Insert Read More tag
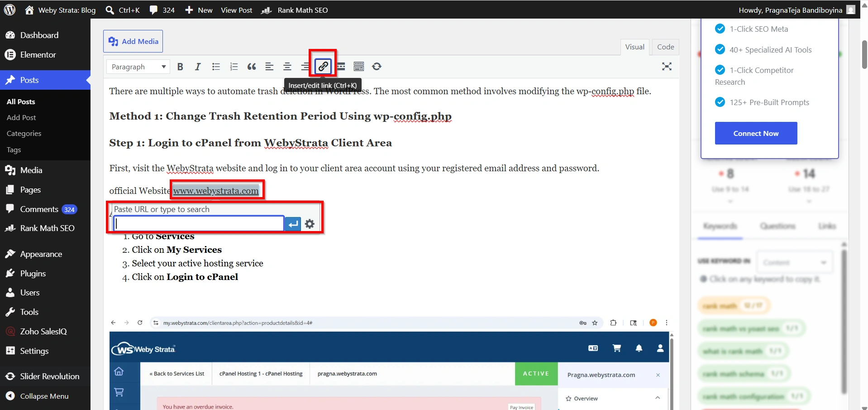The image size is (868, 410). [341, 67]
